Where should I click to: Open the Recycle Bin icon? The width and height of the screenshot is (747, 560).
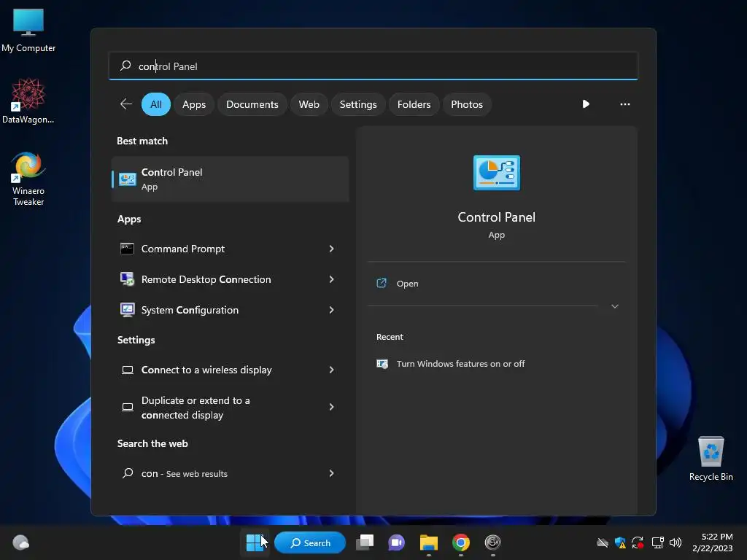711,459
